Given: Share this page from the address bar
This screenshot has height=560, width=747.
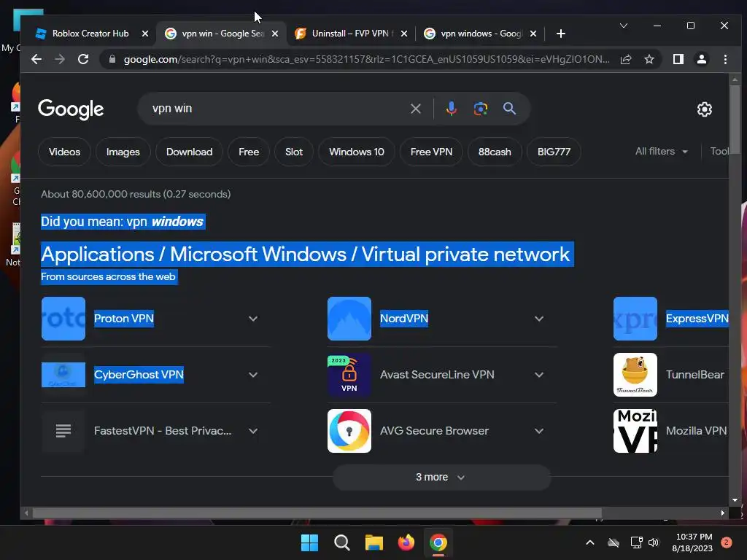Looking at the screenshot, I should tap(625, 60).
